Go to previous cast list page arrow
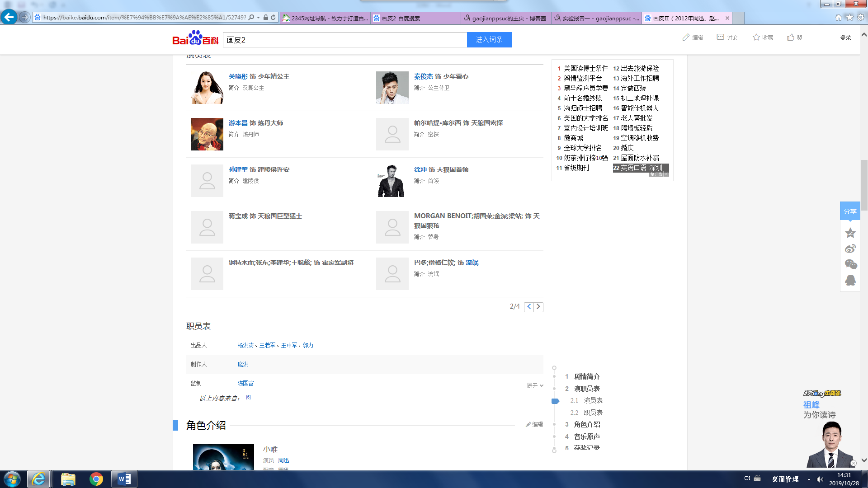Image resolution: width=868 pixels, height=488 pixels. click(x=529, y=307)
